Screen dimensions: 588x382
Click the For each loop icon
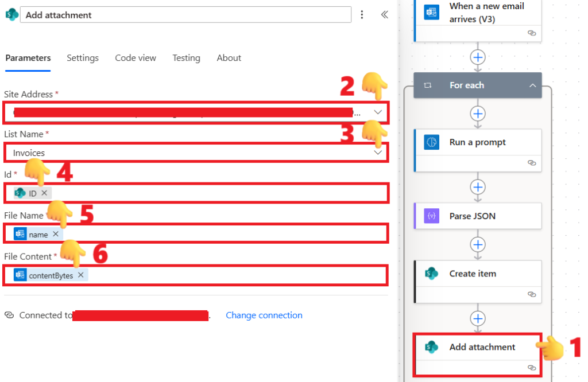[428, 85]
